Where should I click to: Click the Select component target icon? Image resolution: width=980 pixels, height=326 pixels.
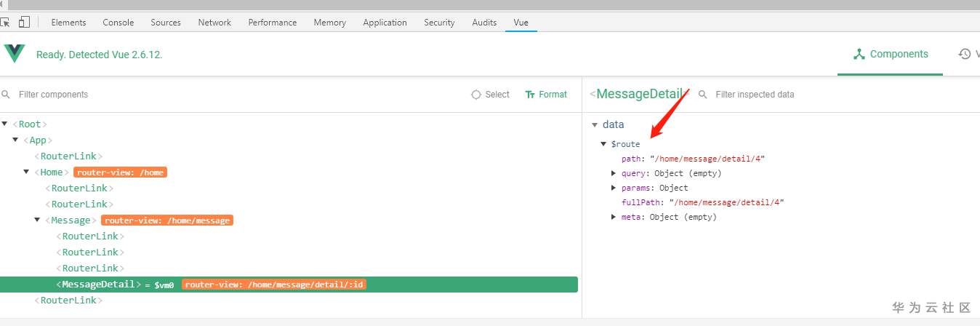point(476,95)
